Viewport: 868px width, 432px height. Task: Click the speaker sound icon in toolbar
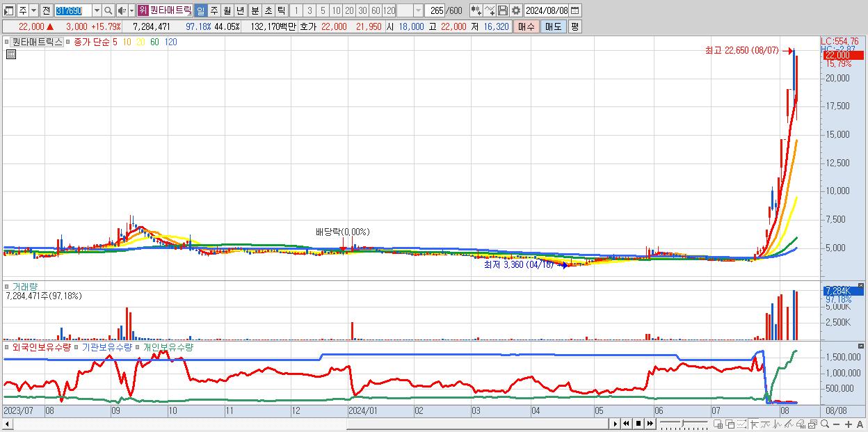[122, 10]
